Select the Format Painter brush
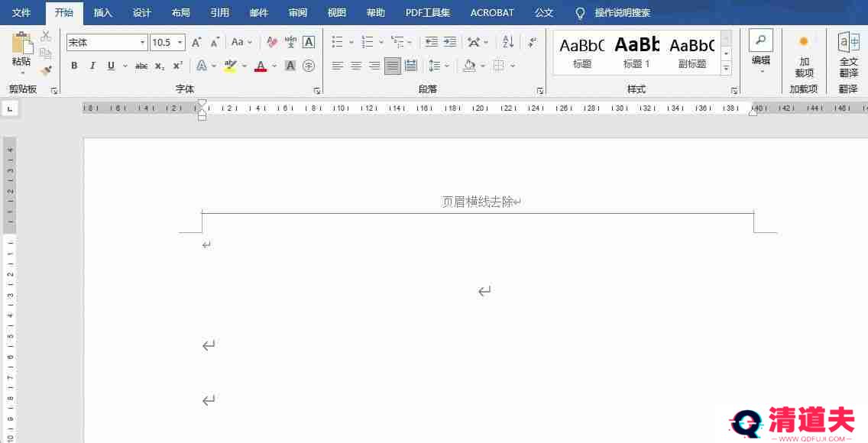 (47, 70)
